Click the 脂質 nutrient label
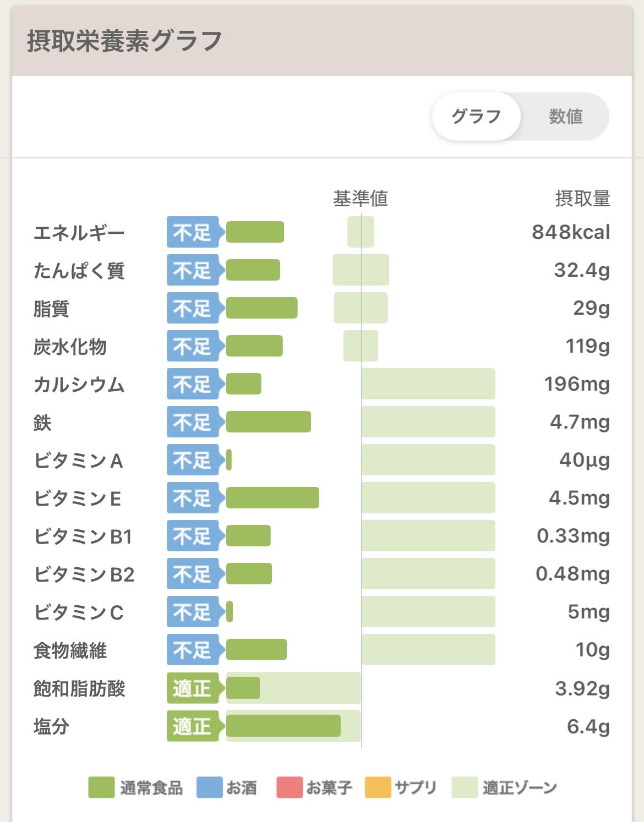644x822 pixels. (51, 309)
